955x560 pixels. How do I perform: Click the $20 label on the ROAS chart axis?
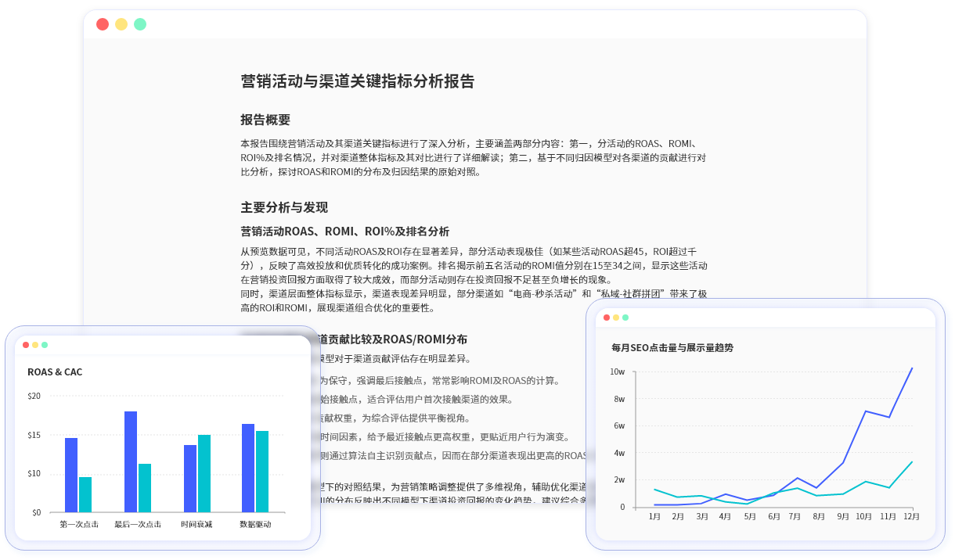click(x=34, y=396)
